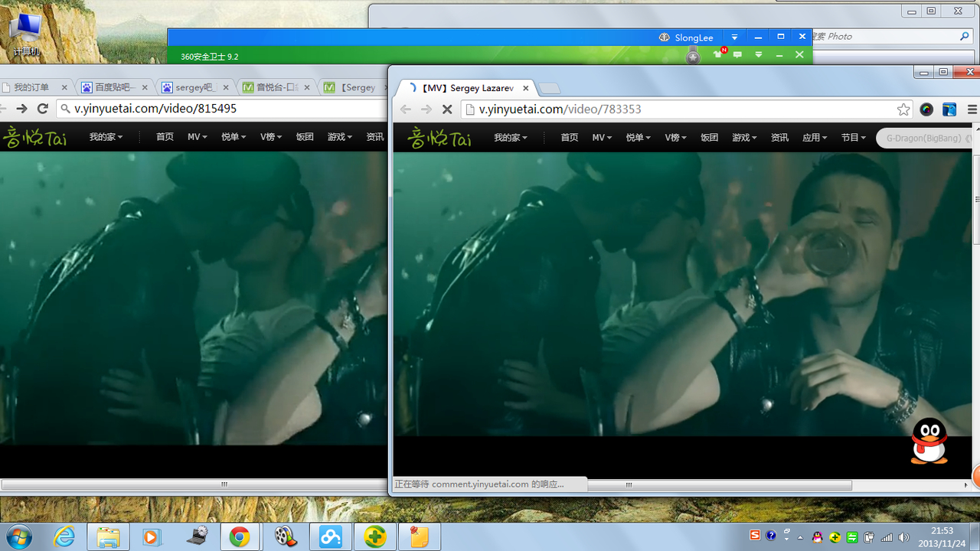Screen dimensions: 980x551
Task: Click the YinYueTai logo in the front window
Action: point(439,138)
